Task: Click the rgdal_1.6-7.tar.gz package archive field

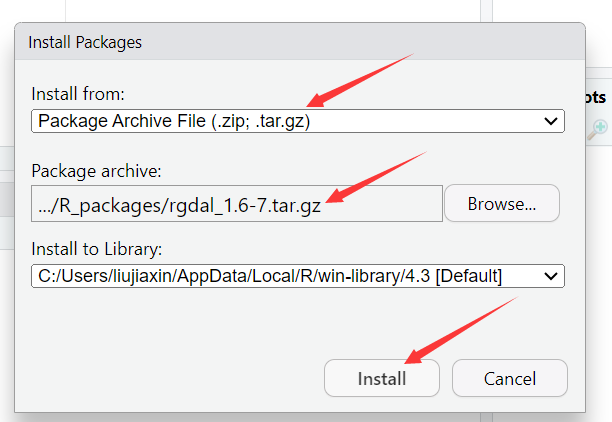Action: [237, 203]
